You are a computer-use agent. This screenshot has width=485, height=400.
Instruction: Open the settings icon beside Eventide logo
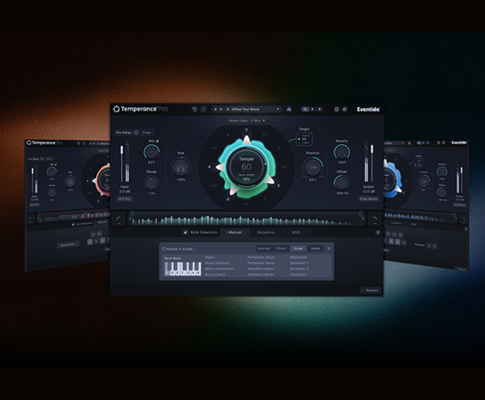click(345, 109)
